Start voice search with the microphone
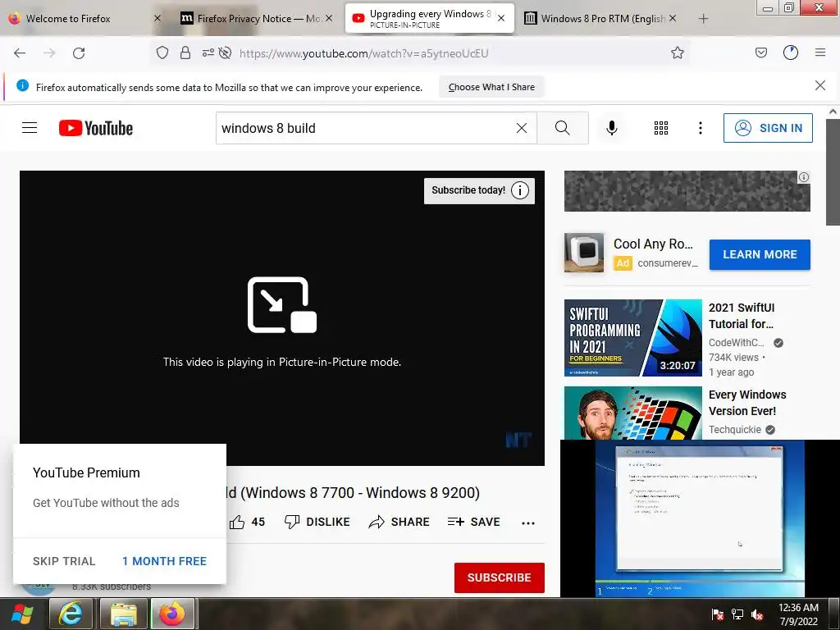 612,128
